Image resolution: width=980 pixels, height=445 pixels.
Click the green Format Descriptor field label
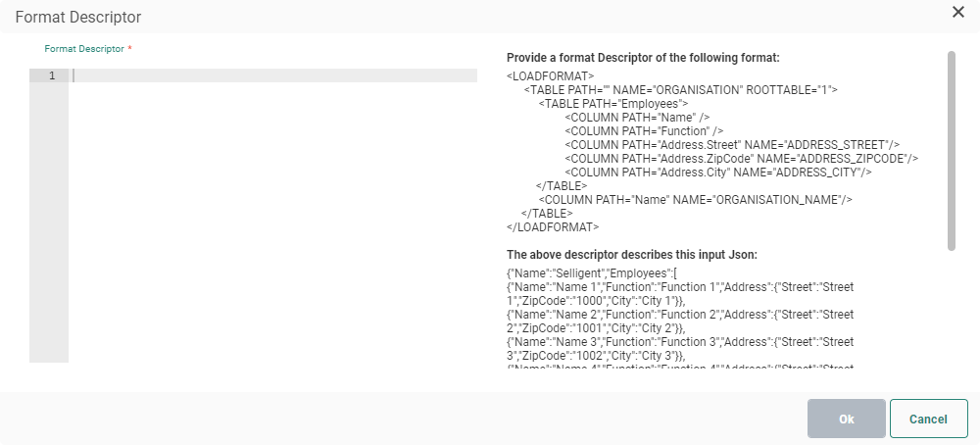tap(84, 48)
